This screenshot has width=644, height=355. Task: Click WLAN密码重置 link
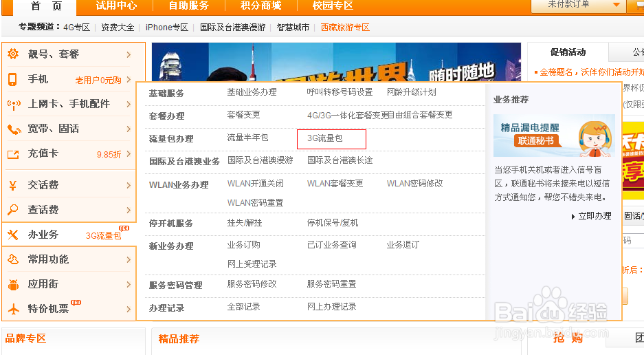coord(256,203)
